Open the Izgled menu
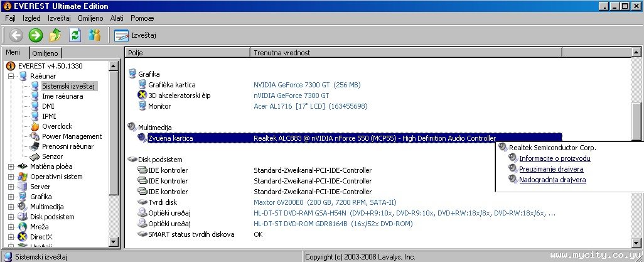This screenshot has height=262, width=644. [x=31, y=18]
